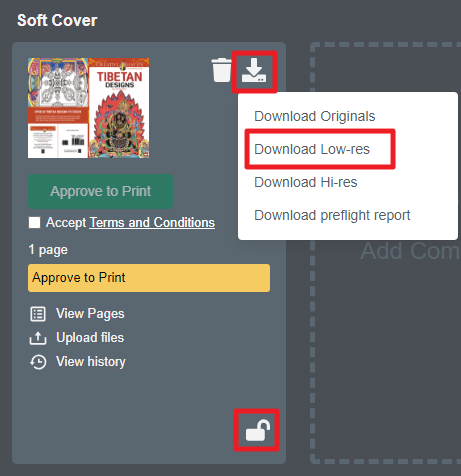The image size is (461, 476).
Task: Tick the Accept Terms and Conditions checkbox
Action: tap(34, 222)
